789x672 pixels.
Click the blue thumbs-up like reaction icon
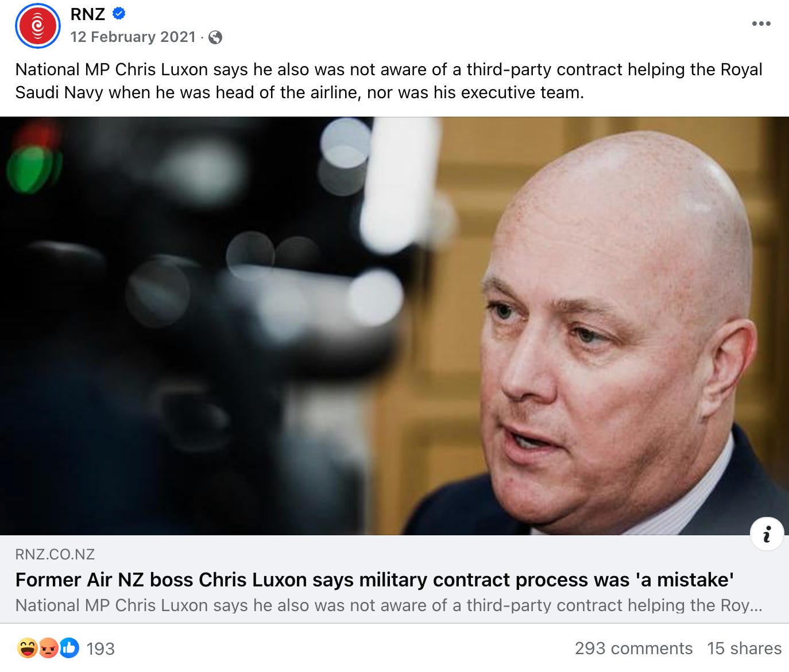coord(69,648)
